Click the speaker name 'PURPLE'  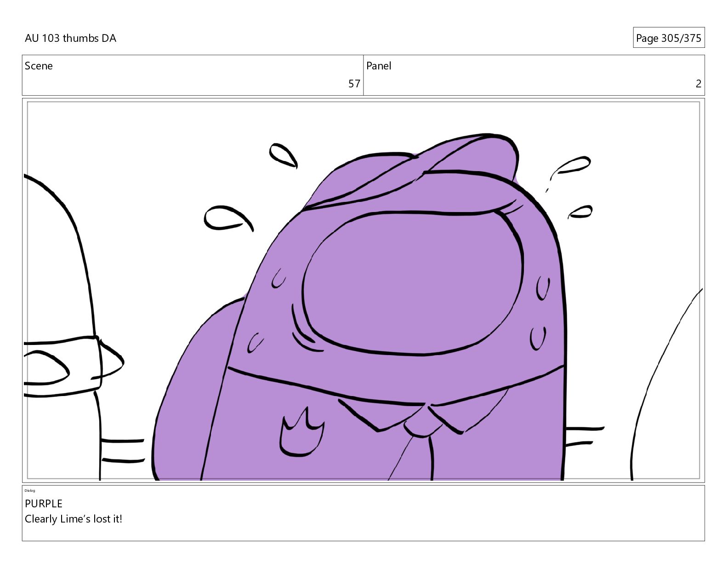coord(44,503)
